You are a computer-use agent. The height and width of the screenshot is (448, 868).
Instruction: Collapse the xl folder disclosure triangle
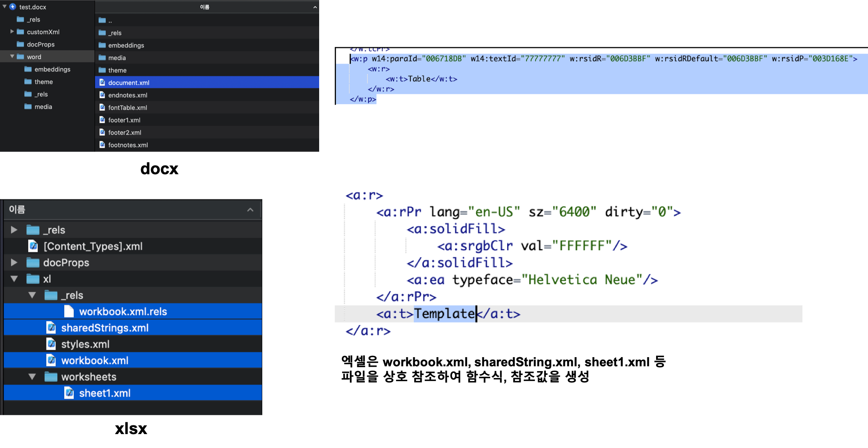pos(14,279)
